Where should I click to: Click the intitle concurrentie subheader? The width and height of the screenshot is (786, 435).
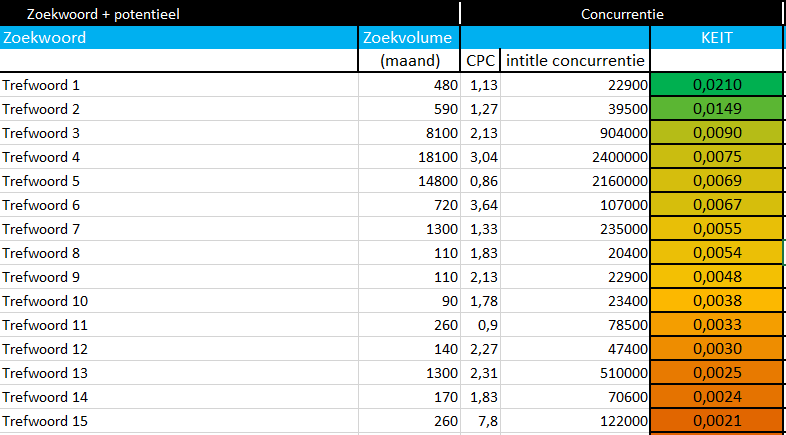[575, 61]
